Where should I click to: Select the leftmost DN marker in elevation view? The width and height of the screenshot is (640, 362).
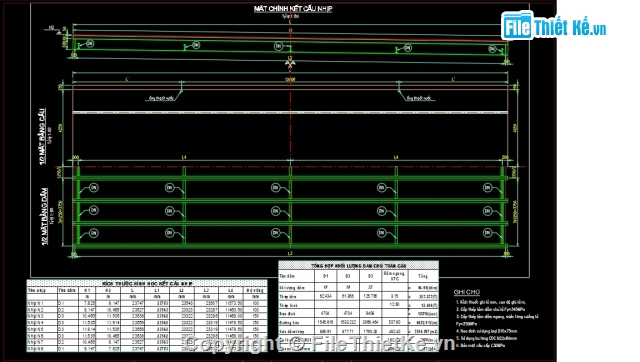point(90,43)
